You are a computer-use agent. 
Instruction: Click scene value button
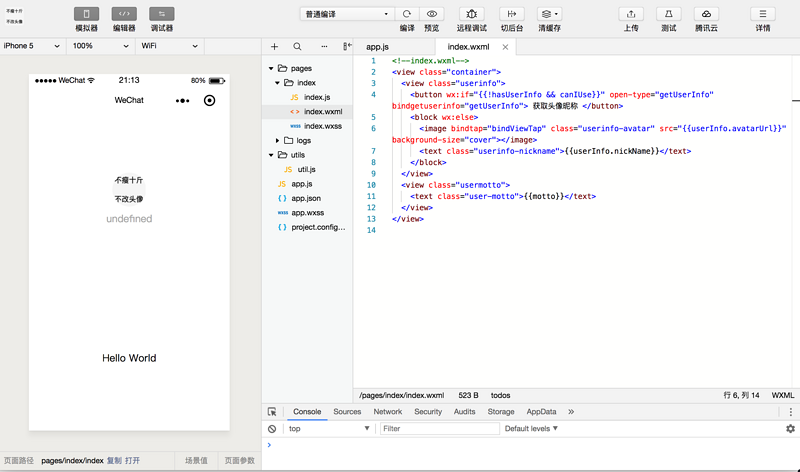pyautogui.click(x=196, y=461)
